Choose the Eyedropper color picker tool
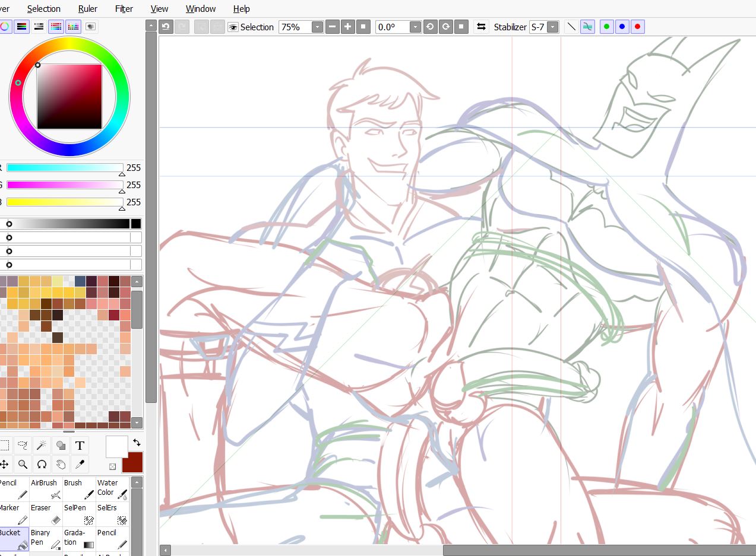Screen dimensions: 756x556 point(80,464)
